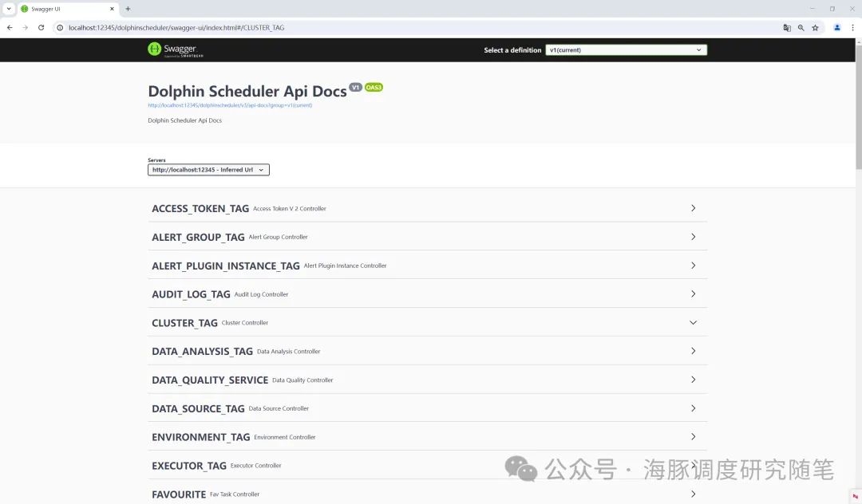Open the browser profile icon
Viewport: 862px width, 504px height.
click(x=836, y=27)
